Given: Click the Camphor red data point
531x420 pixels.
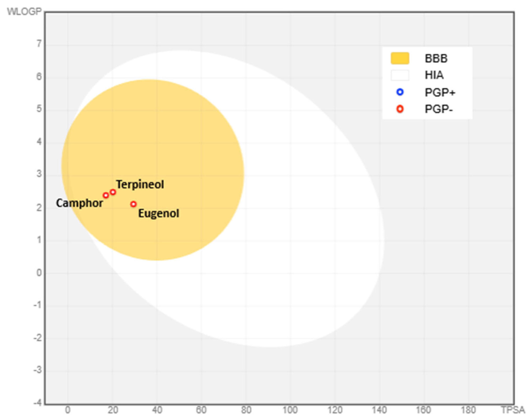Looking at the screenshot, I should click(x=106, y=195).
